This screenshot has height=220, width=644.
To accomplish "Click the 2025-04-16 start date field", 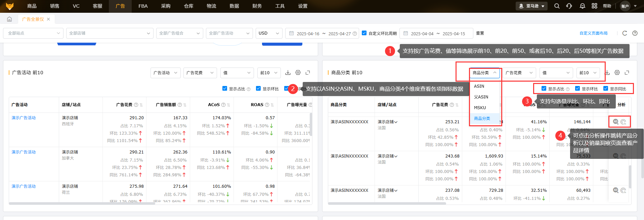I will [x=308, y=34].
